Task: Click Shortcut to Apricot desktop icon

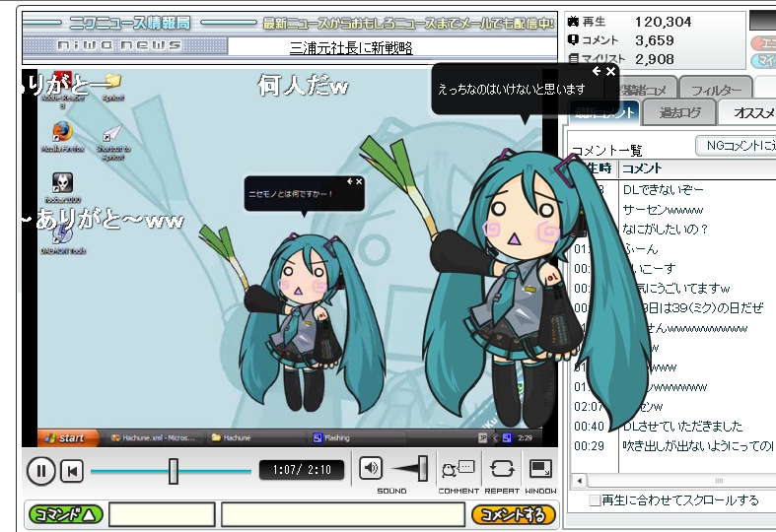Action: tap(112, 143)
